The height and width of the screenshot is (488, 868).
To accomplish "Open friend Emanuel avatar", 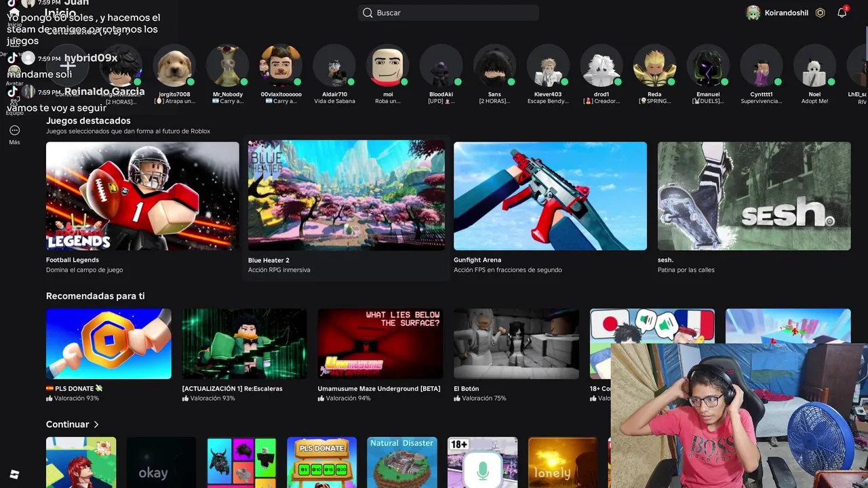I will click(x=708, y=66).
